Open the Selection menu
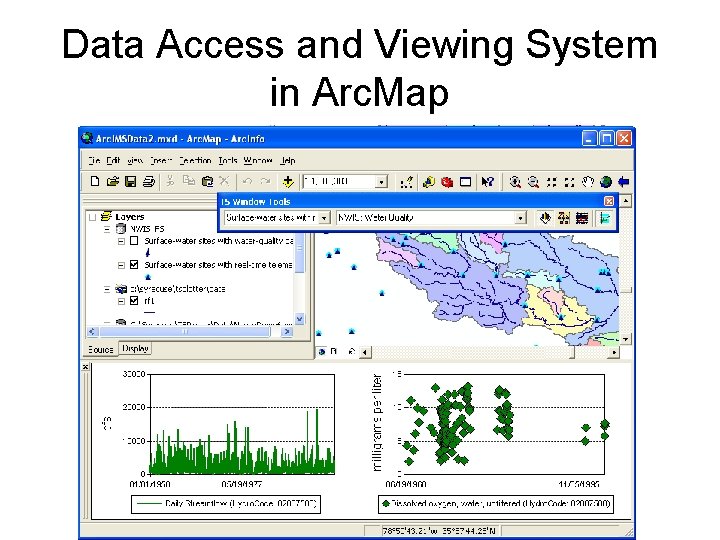 tap(195, 160)
